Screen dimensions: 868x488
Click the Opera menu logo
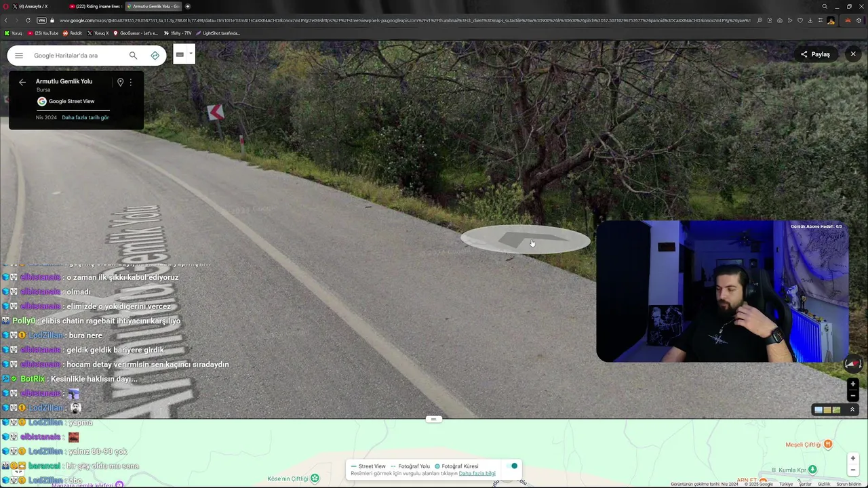[x=5, y=6]
